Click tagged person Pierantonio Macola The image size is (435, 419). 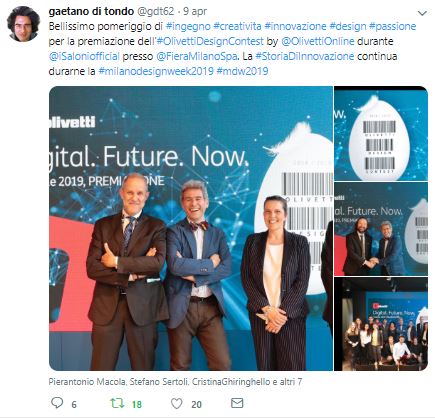tap(87, 382)
